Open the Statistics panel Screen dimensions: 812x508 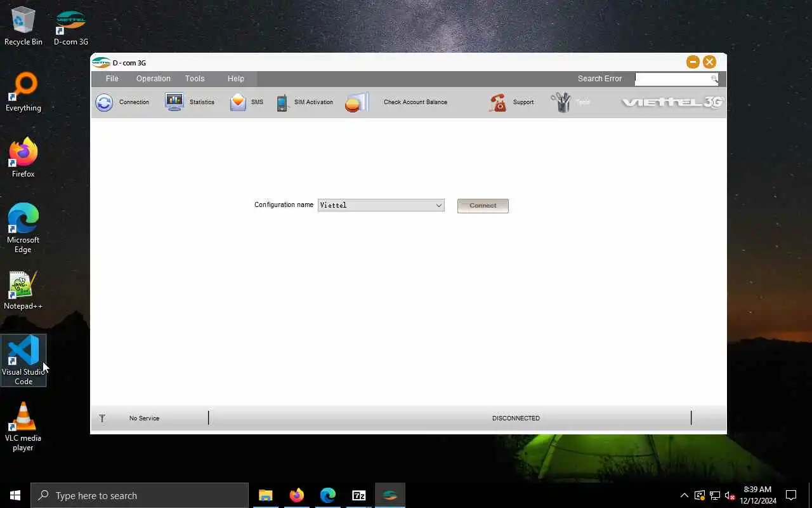[190, 102]
